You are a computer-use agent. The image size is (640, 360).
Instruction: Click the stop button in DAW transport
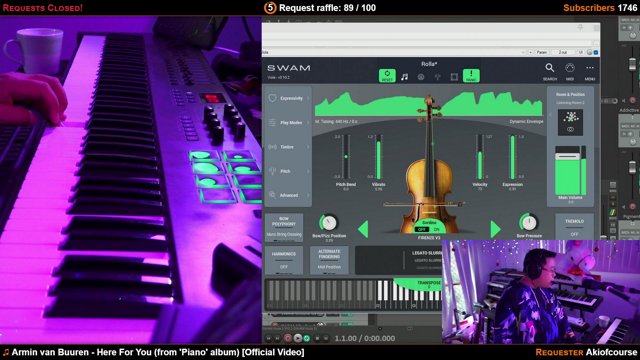click(317, 338)
